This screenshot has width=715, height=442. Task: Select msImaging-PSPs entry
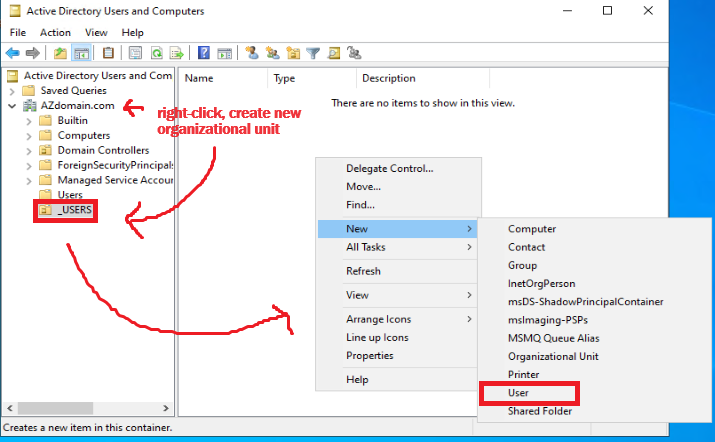(x=595, y=320)
